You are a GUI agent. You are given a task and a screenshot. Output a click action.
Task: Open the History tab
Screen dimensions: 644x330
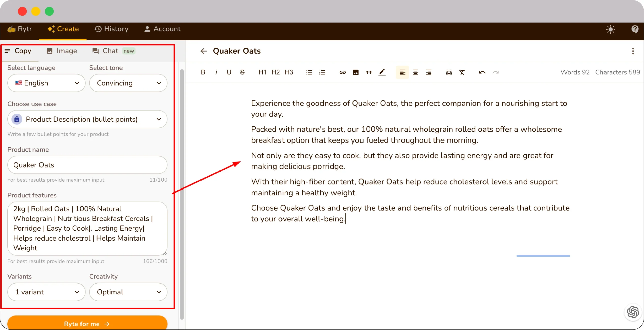[x=111, y=29]
